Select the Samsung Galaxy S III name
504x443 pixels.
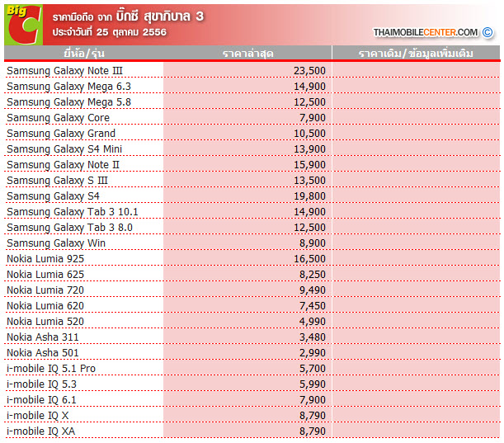tap(57, 181)
